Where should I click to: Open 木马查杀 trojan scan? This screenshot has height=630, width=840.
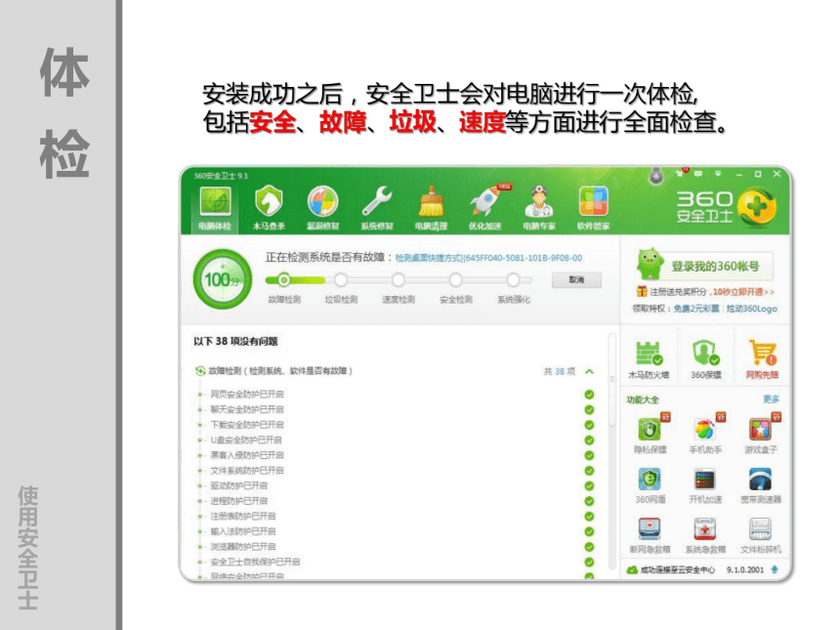(x=269, y=209)
